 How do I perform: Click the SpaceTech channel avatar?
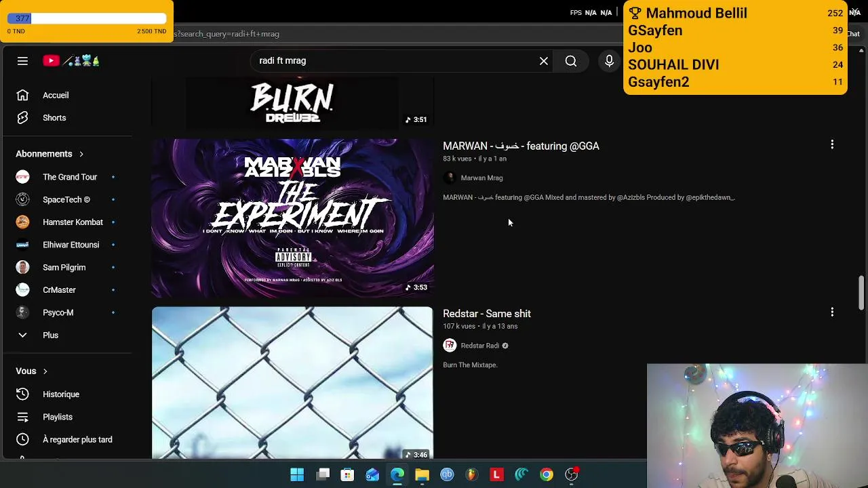coord(22,200)
